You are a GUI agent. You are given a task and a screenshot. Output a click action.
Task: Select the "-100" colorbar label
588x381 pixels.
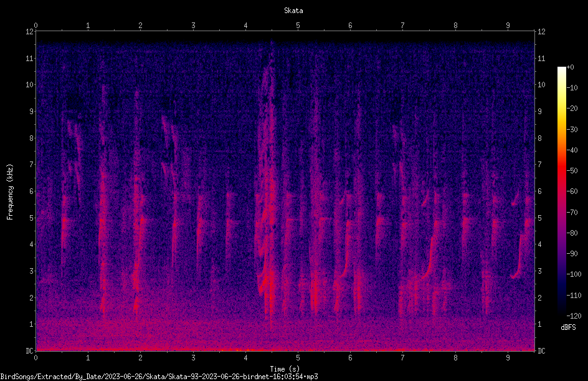coord(574,274)
